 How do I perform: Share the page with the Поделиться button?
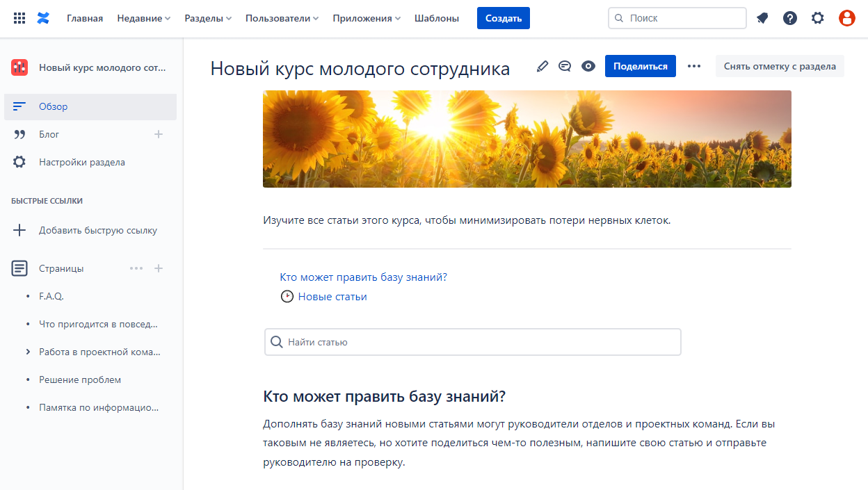coord(640,65)
